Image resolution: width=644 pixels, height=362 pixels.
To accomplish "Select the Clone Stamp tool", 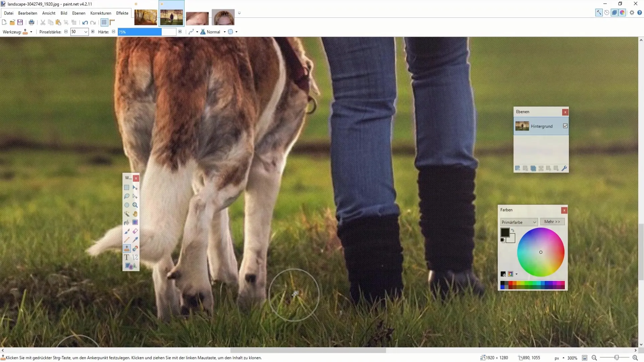I will (127, 248).
